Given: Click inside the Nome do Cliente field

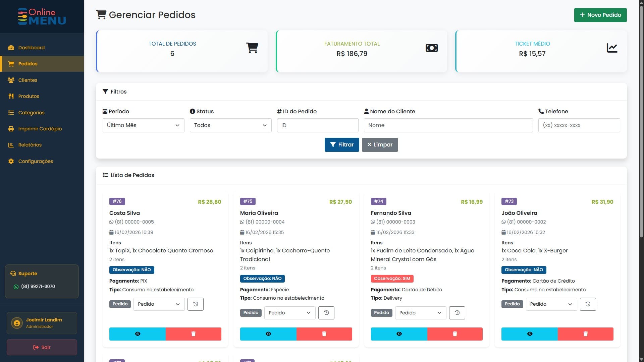Looking at the screenshot, I should 448,125.
